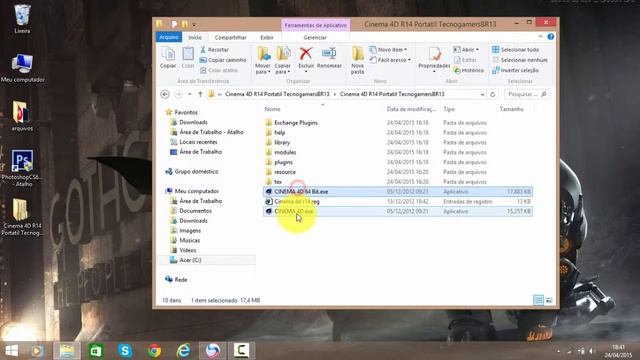
Task: Open the Copiar para dropdown
Action: (x=282, y=60)
